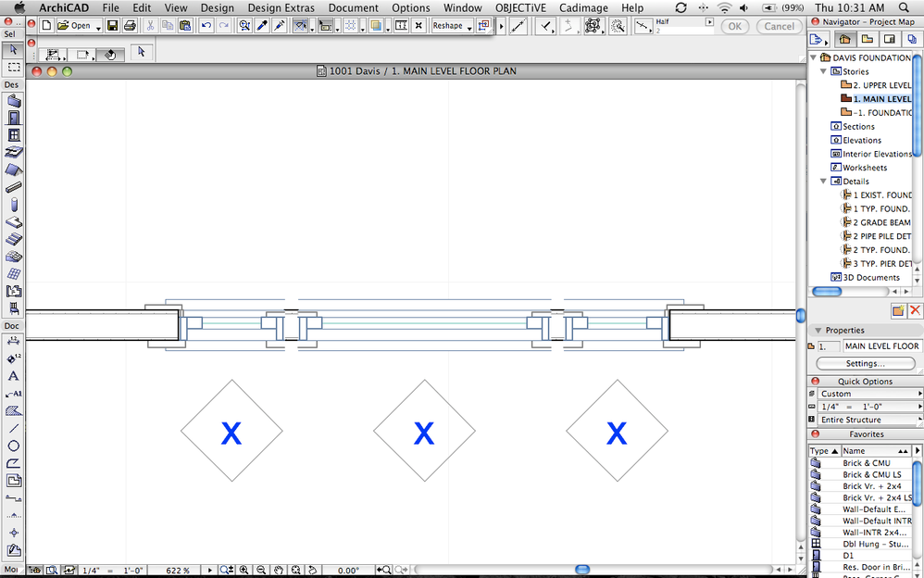
Task: Select the Line drawing tool
Action: [13, 428]
